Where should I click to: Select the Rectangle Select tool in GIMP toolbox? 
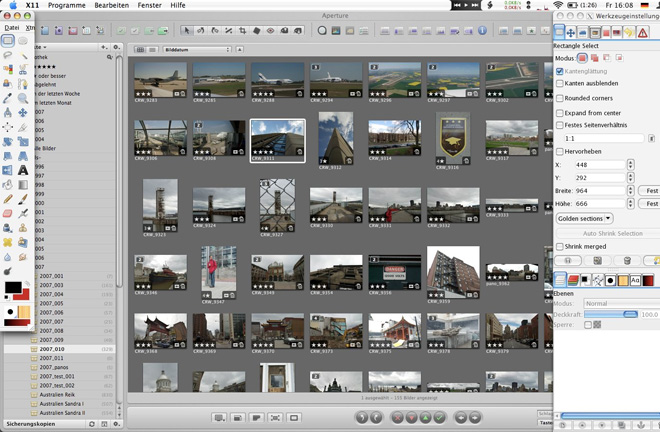click(8, 40)
